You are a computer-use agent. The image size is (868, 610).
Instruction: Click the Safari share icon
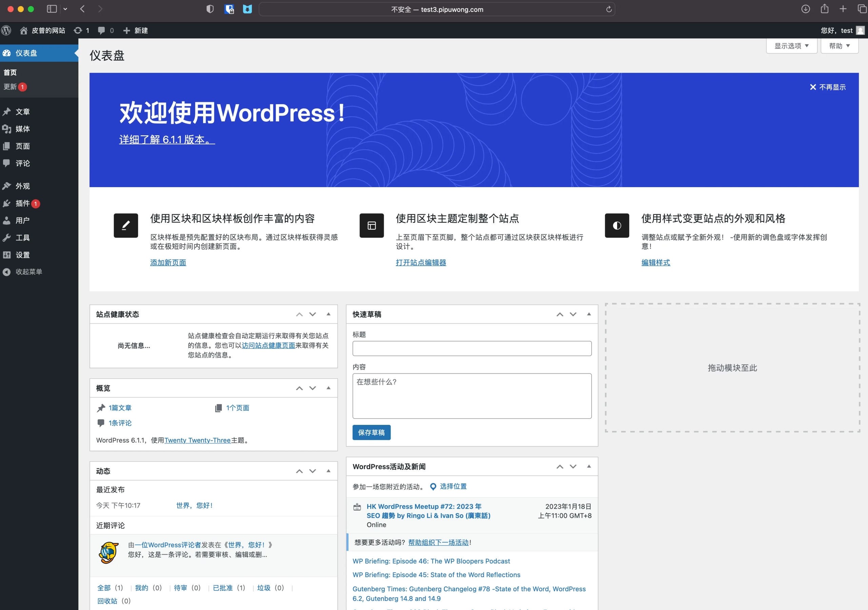(x=825, y=9)
